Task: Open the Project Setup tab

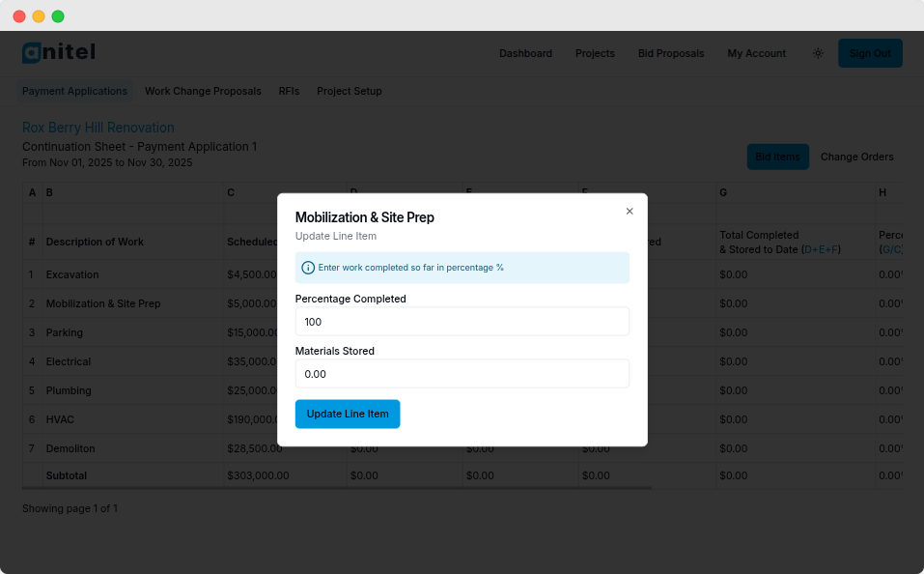Action: tap(350, 91)
